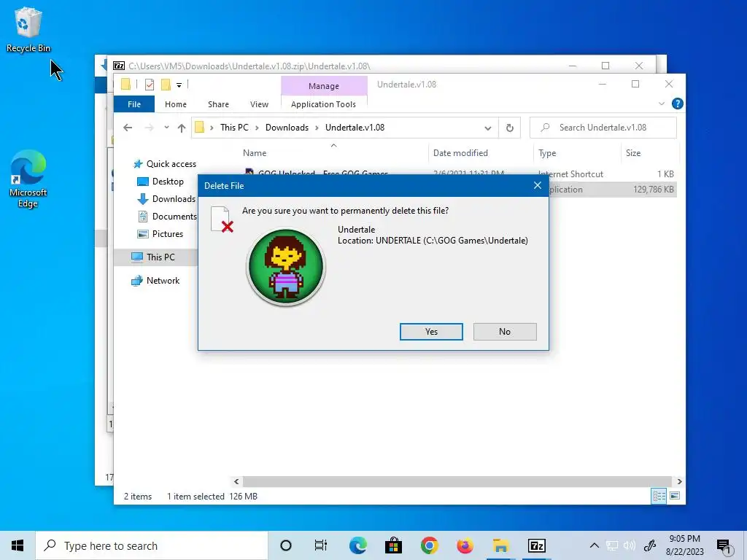Confirm deletion with the Yes button
The image size is (747, 560).
point(431,332)
